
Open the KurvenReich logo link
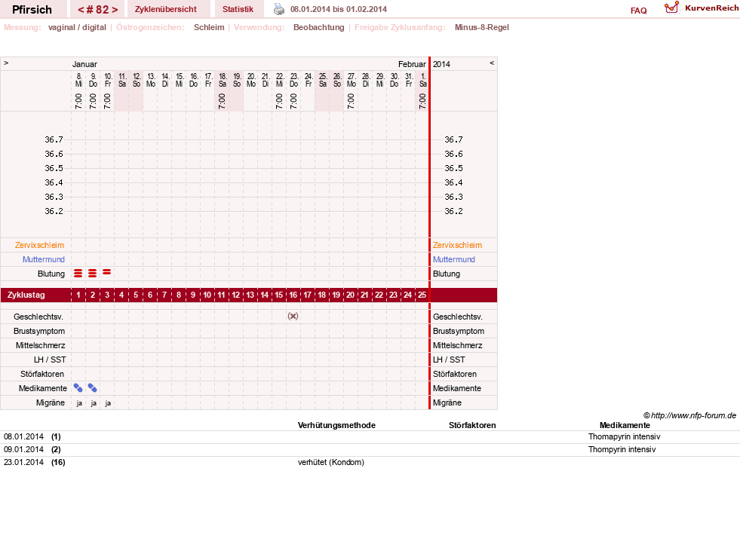pyautogui.click(x=701, y=8)
